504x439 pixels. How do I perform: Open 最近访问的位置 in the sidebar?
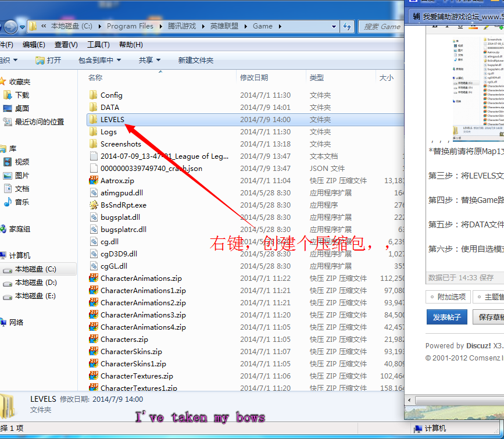pos(40,122)
